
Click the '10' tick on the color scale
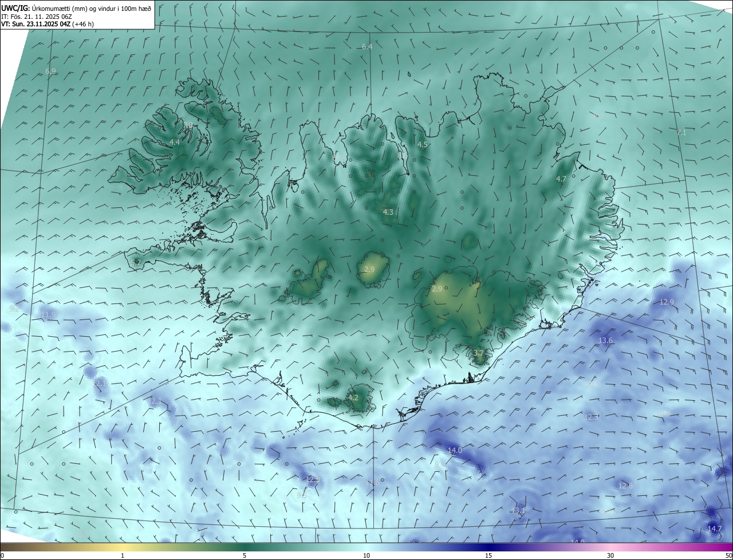pyautogui.click(x=366, y=555)
